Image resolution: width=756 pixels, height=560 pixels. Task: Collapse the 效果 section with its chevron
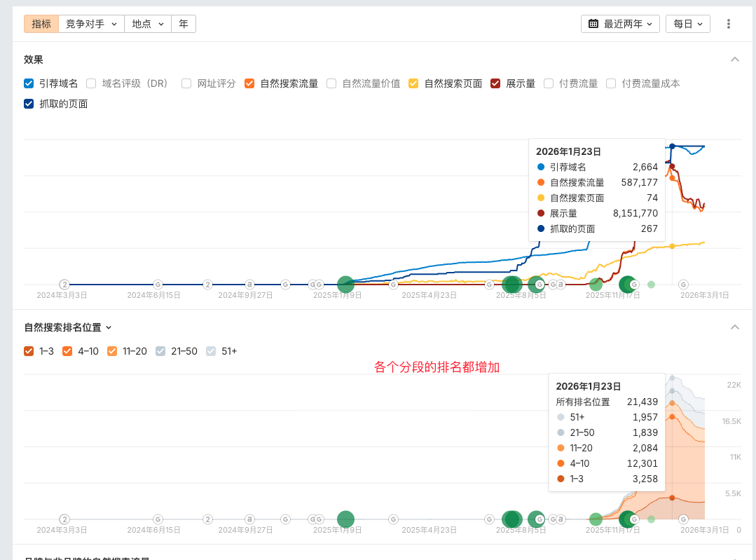tap(735, 60)
